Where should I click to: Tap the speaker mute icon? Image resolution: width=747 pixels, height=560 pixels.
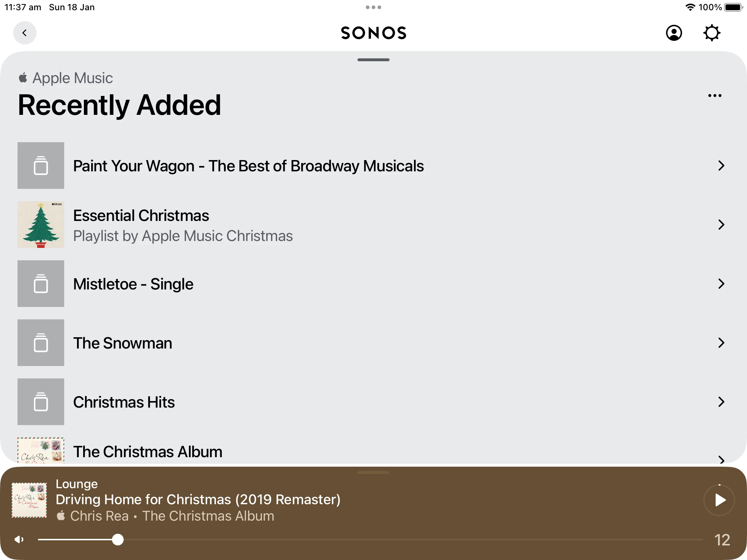coord(19,539)
